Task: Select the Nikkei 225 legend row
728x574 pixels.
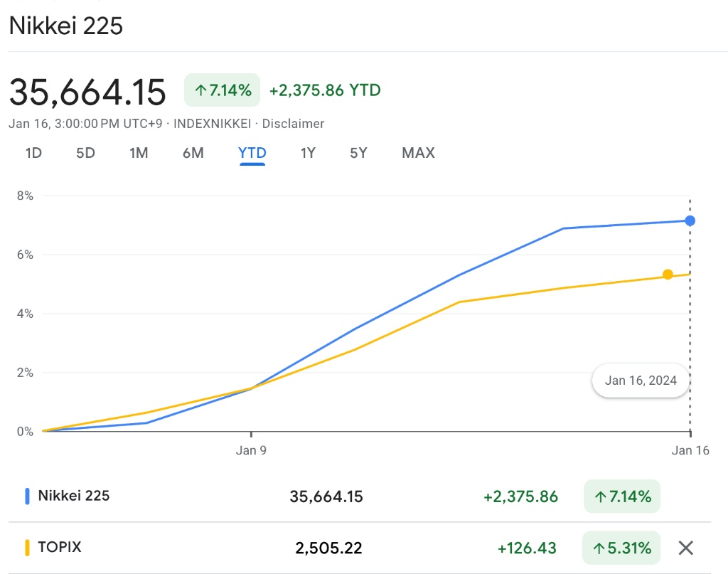Action: 74,496
